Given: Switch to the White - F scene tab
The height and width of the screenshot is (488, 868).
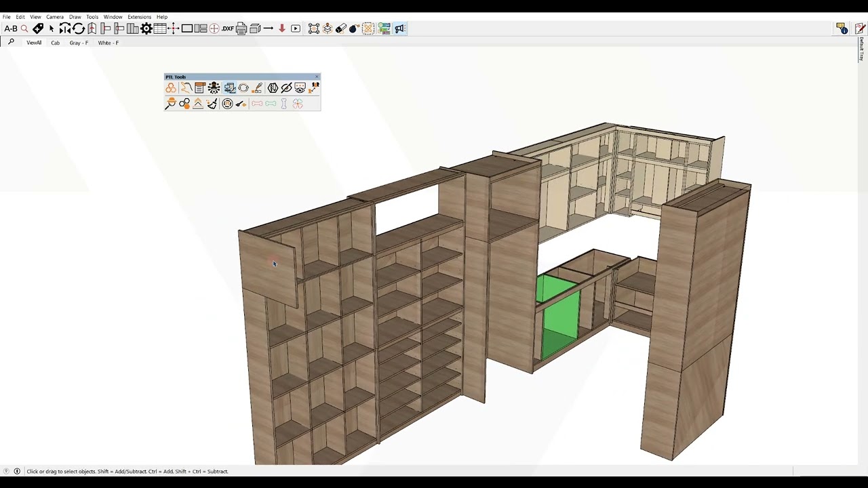Looking at the screenshot, I should point(108,43).
